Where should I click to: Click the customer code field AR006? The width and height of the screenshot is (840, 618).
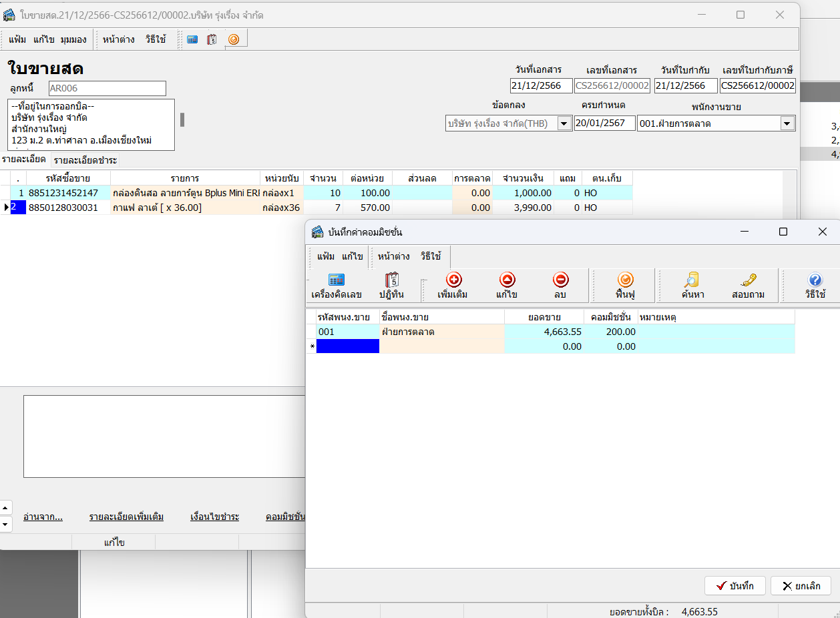coord(107,88)
